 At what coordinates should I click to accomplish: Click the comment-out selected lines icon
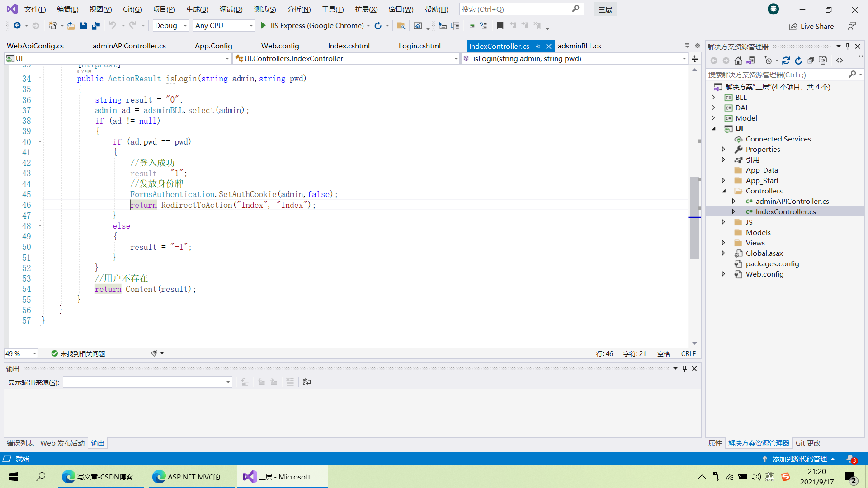[x=472, y=26]
